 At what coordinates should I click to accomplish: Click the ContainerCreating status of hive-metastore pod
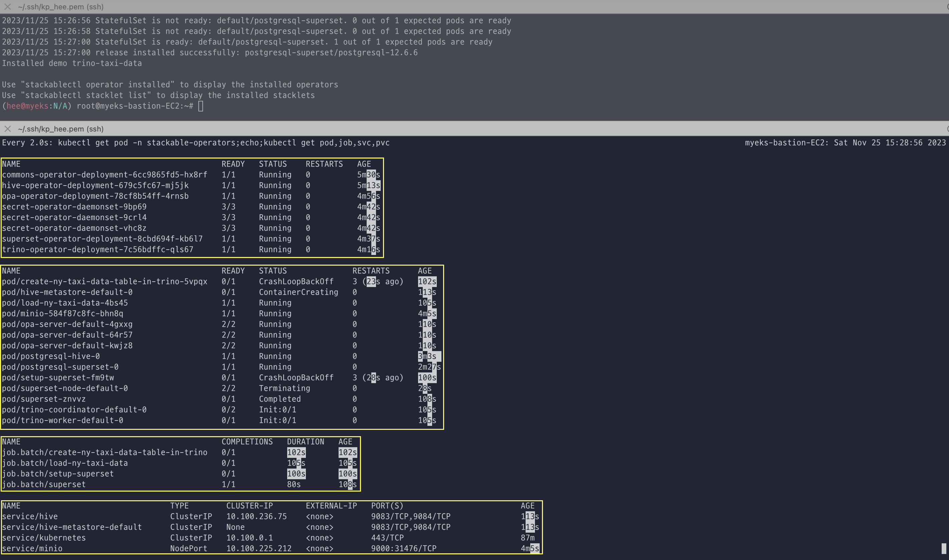pos(298,292)
